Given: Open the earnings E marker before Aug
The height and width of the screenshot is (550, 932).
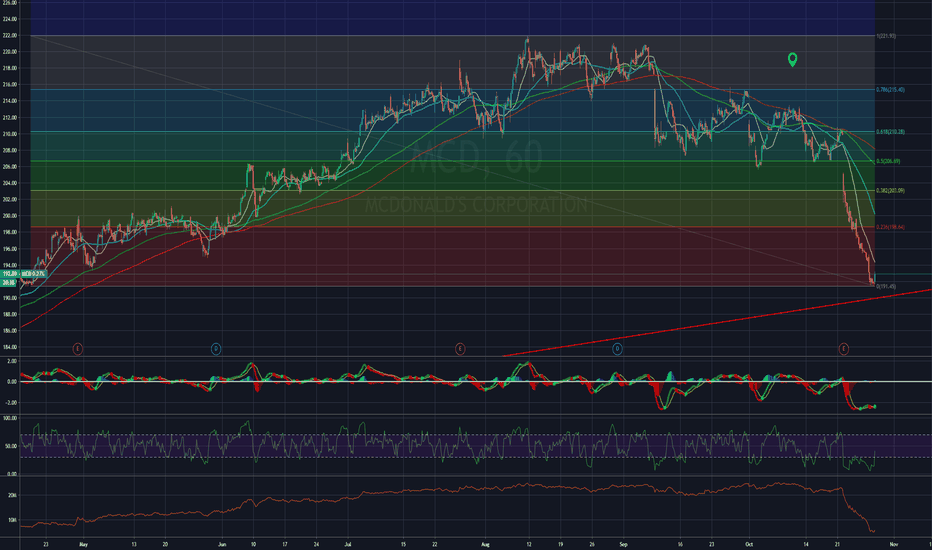Looking at the screenshot, I should click(459, 349).
